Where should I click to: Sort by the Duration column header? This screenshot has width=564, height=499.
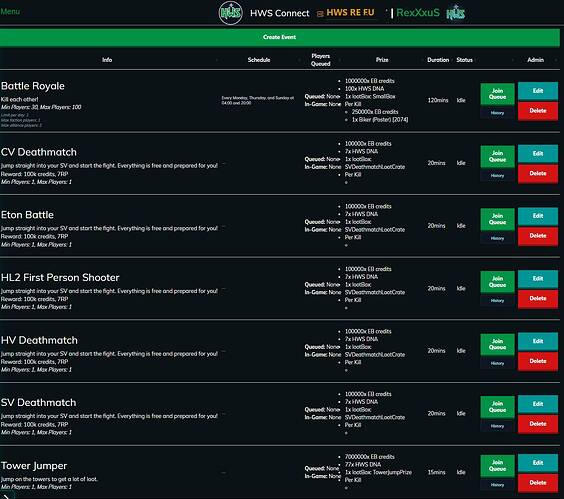(438, 60)
